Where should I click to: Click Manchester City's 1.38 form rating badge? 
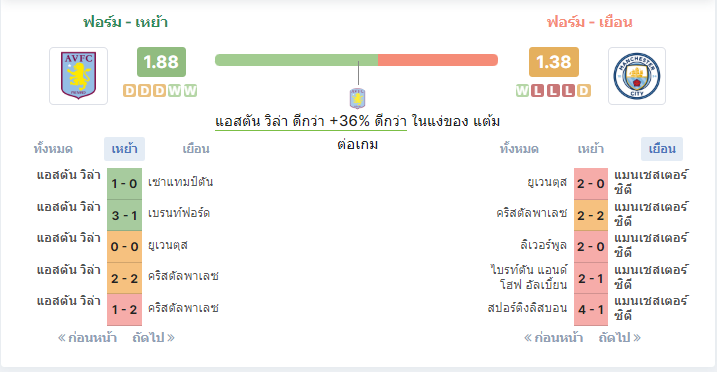point(553,62)
